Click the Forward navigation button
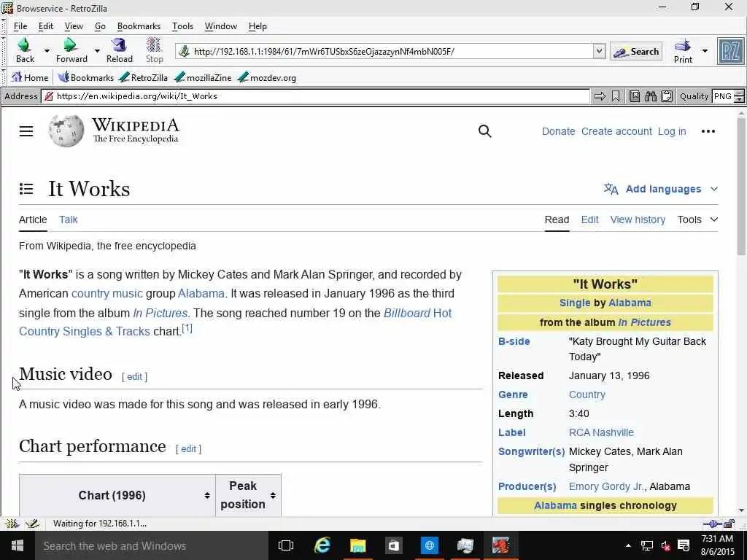The width and height of the screenshot is (747, 560). click(x=71, y=50)
